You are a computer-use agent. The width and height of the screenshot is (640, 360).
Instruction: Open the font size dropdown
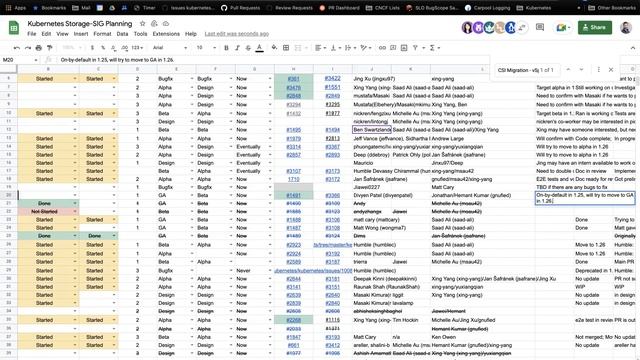pyautogui.click(x=206, y=48)
